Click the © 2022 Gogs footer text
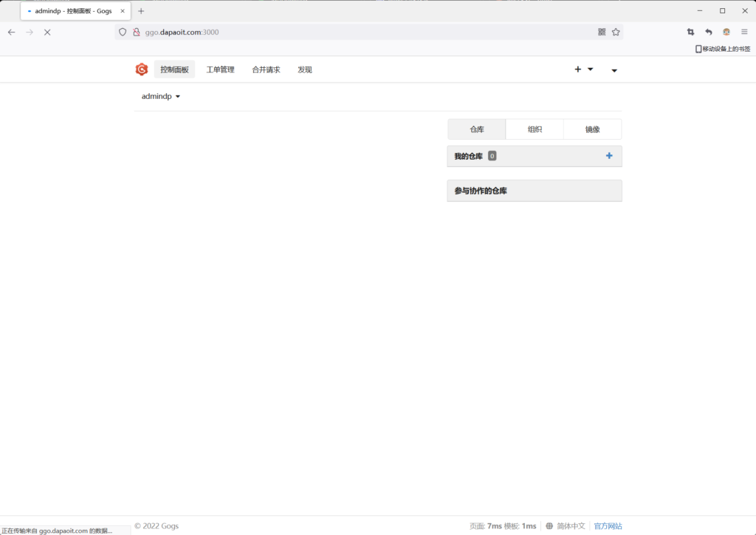This screenshot has width=756, height=535. [x=157, y=526]
